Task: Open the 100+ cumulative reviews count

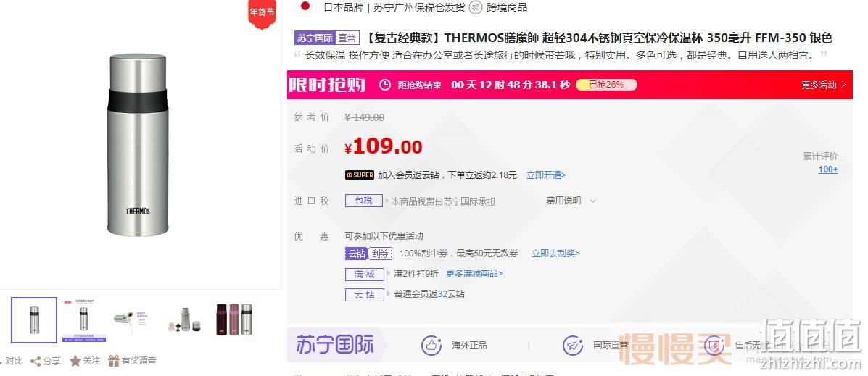Action: point(828,170)
